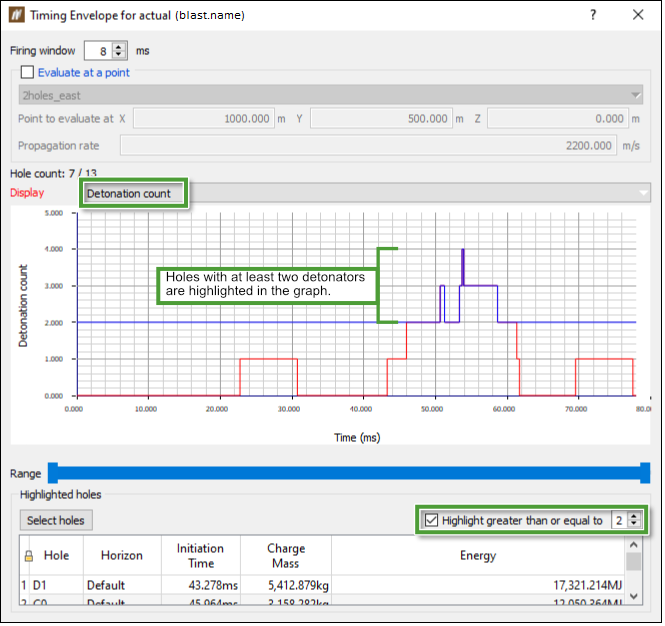Sort by Initiation Time column header

click(201, 556)
